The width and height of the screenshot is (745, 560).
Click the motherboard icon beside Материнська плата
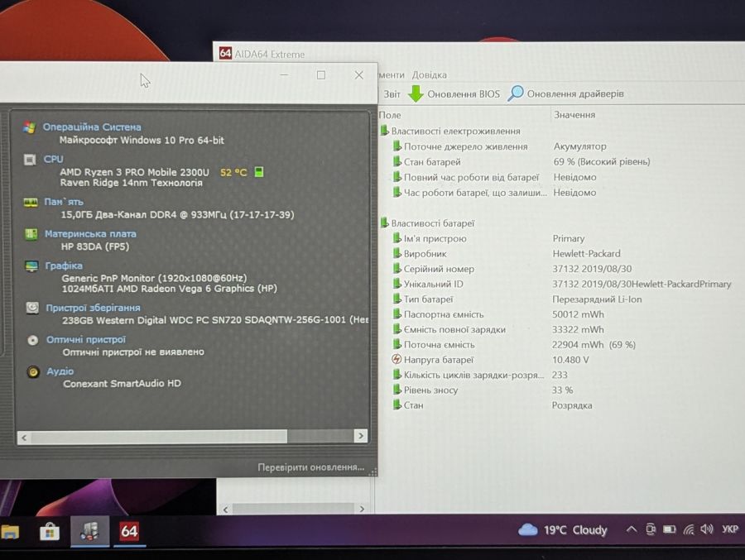tap(31, 234)
